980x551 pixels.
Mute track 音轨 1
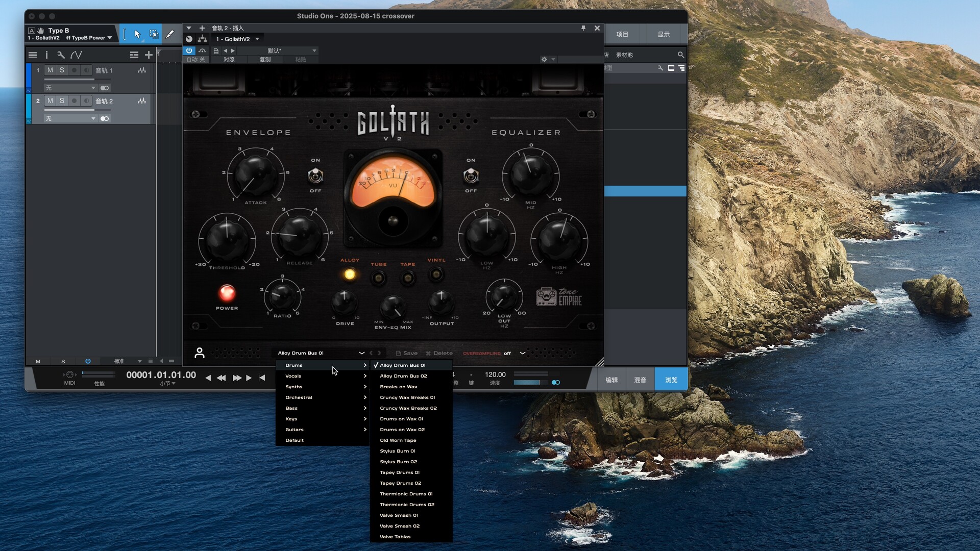(50, 70)
